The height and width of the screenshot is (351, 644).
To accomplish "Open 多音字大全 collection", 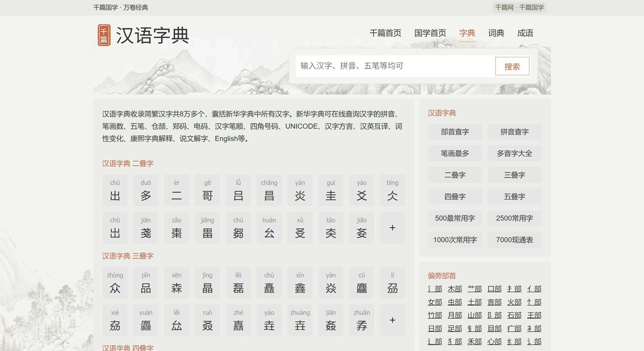I will click(x=515, y=153).
